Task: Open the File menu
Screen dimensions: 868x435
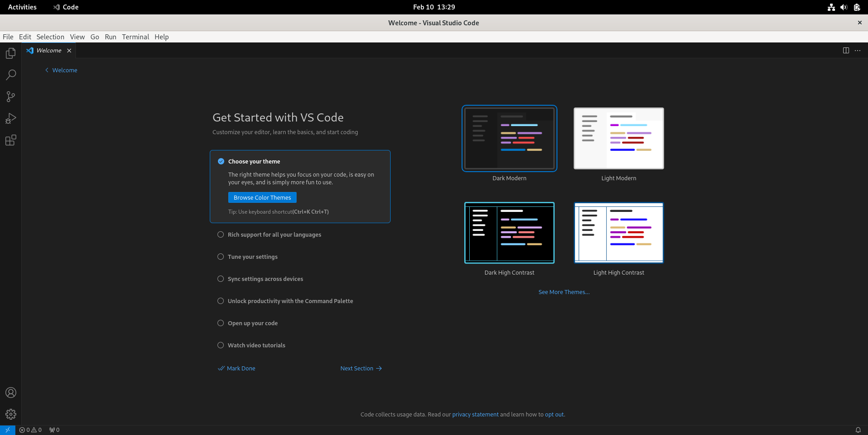Action: (x=8, y=37)
